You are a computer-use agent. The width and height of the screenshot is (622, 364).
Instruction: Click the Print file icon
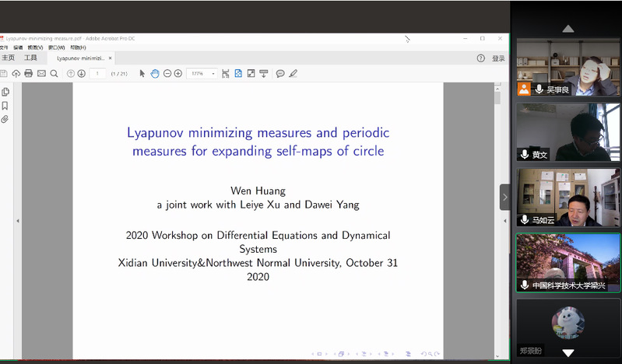pos(29,74)
